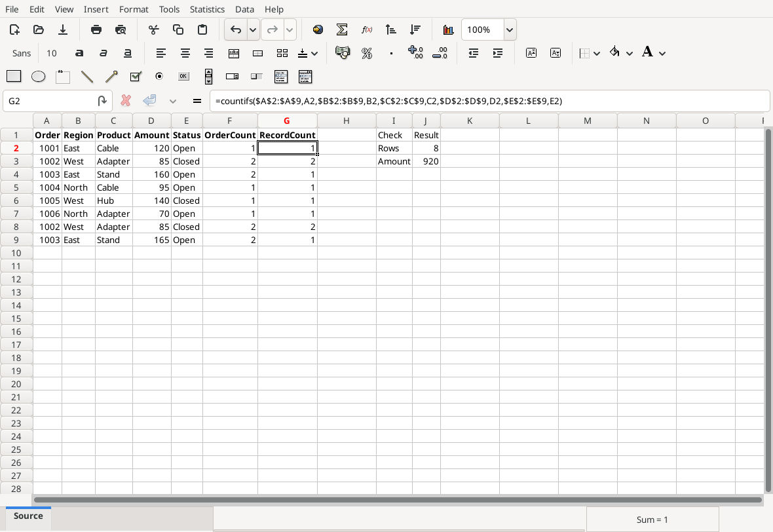Viewport: 773px width, 532px height.
Task: Open the Format menu
Action: (x=134, y=9)
